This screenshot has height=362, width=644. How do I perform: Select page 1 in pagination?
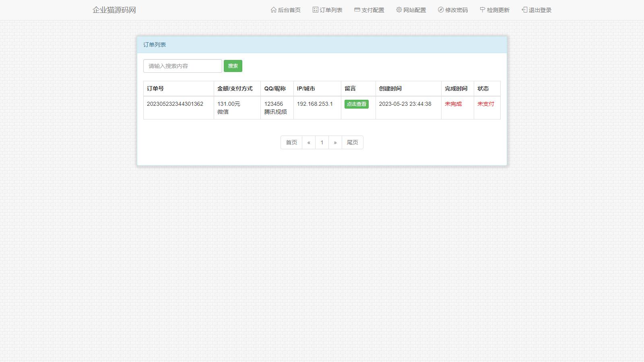pos(322,142)
